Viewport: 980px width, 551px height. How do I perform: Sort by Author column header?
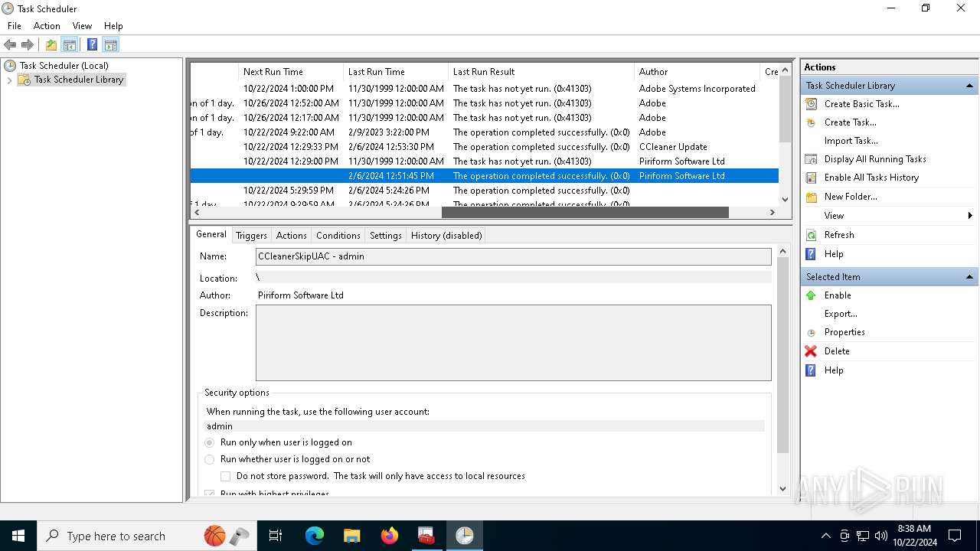point(697,72)
